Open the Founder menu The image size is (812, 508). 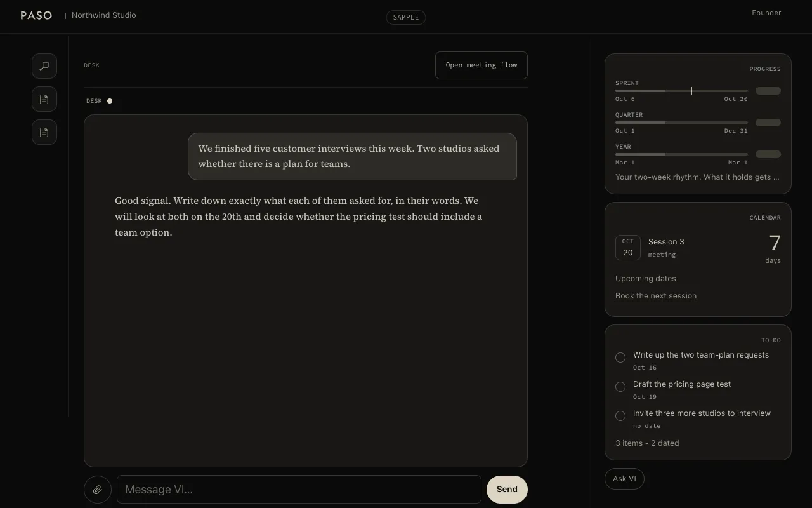click(x=766, y=13)
